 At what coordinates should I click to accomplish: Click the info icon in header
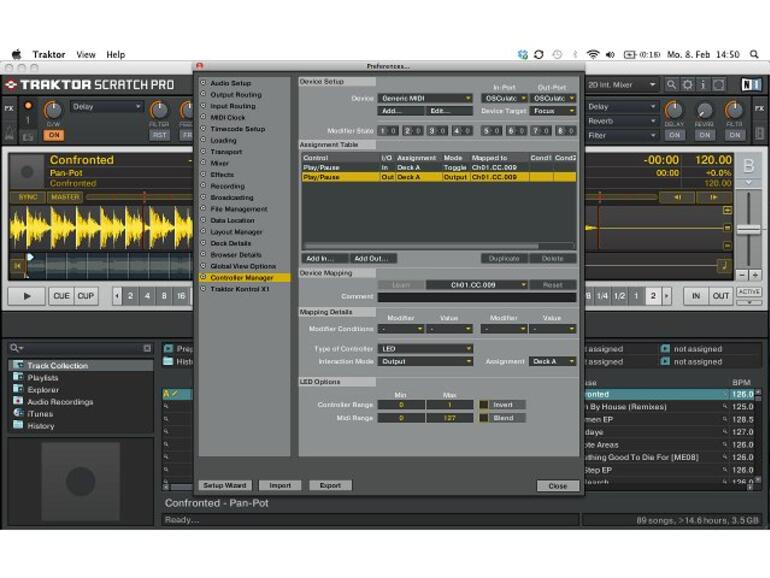[705, 85]
